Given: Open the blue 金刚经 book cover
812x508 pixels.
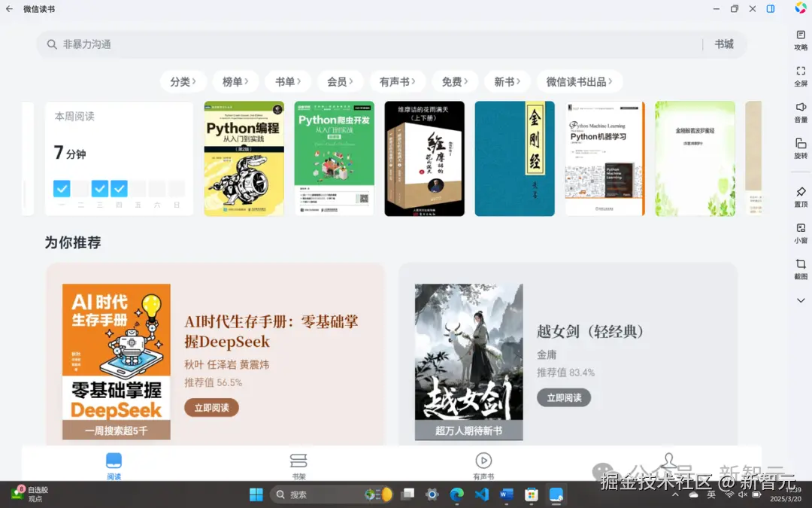Looking at the screenshot, I should (515, 159).
